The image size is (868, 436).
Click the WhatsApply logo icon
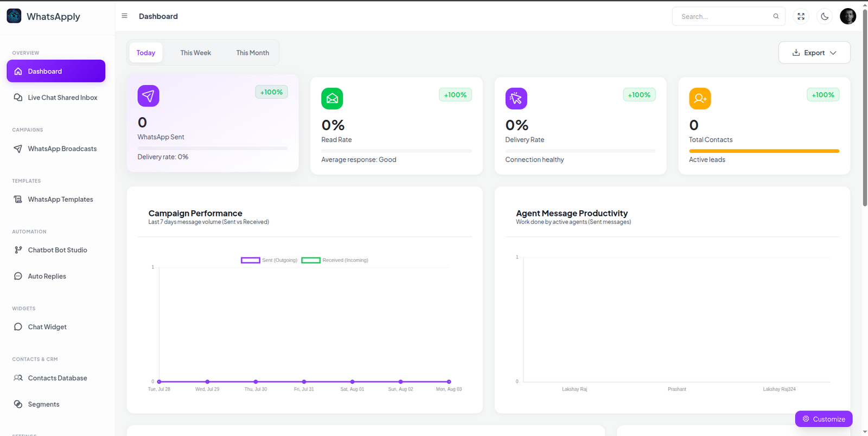click(14, 16)
